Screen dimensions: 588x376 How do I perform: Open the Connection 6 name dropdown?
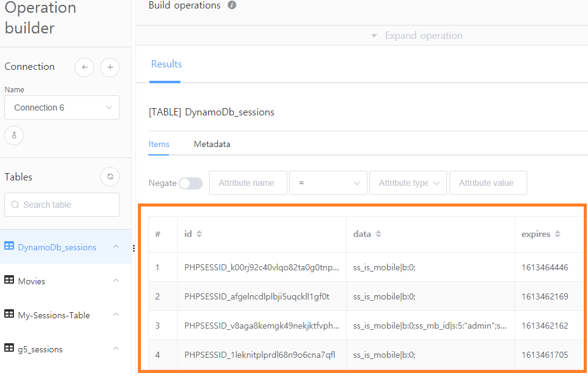click(62, 108)
